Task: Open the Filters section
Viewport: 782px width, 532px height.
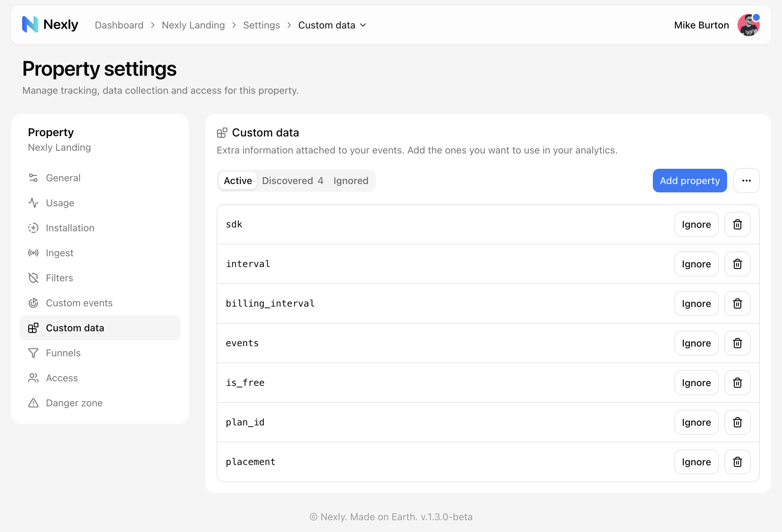Action: tap(100, 278)
